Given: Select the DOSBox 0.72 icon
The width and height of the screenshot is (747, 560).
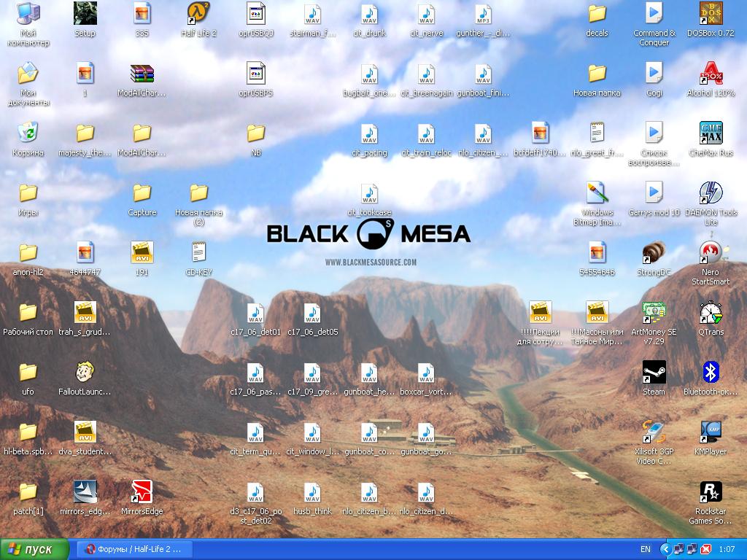Looking at the screenshot, I should click(711, 13).
